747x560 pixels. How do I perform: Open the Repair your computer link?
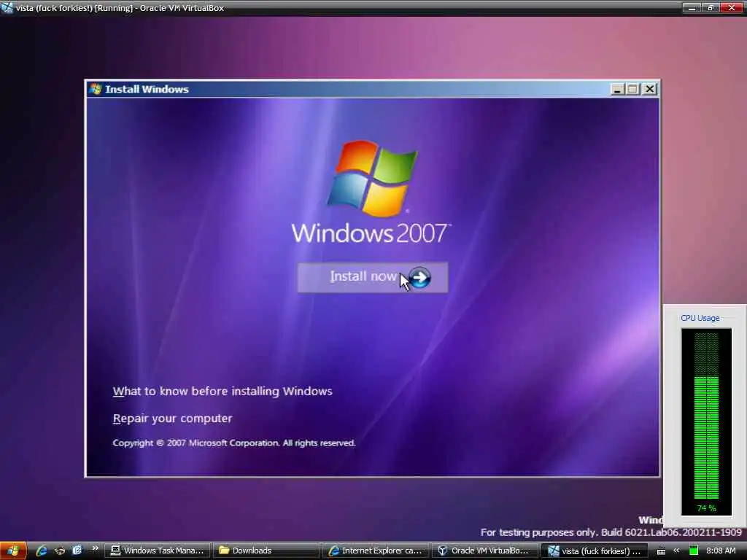(x=172, y=419)
